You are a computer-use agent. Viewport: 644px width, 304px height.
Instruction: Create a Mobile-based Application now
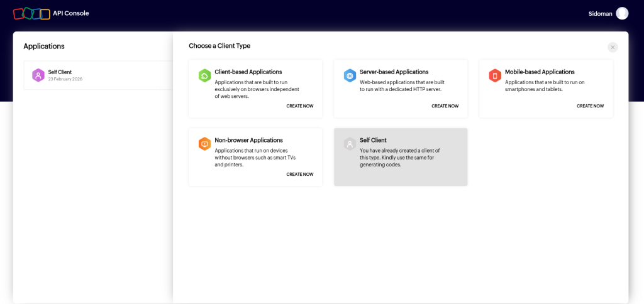point(590,106)
